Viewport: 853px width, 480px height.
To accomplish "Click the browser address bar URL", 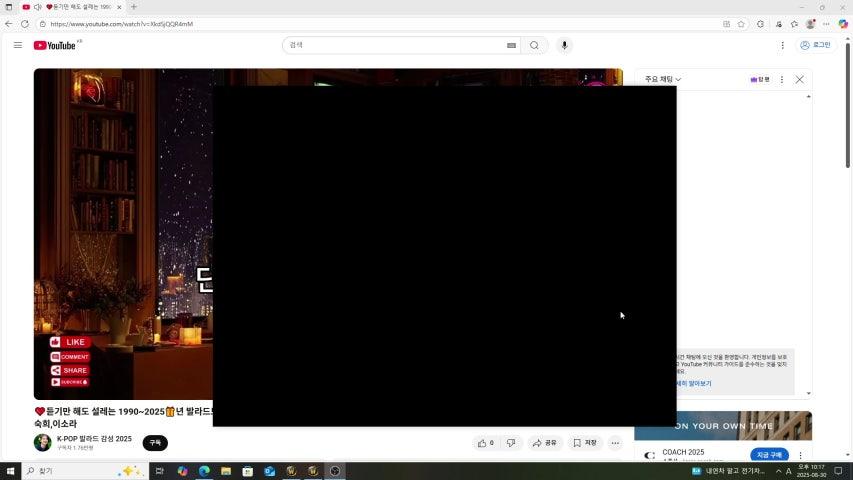I will coord(121,24).
